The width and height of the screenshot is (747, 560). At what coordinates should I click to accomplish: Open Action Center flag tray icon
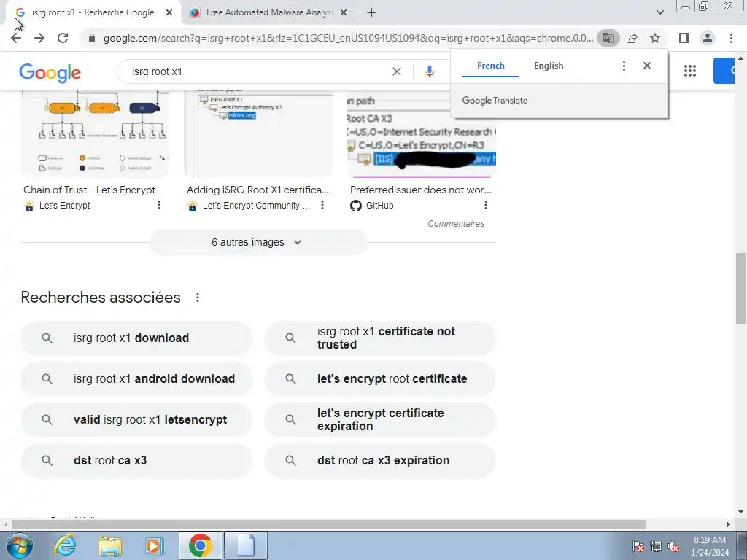pyautogui.click(x=638, y=547)
